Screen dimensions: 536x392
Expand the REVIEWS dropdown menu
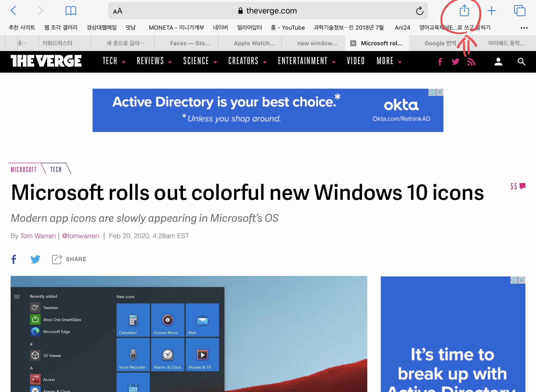[x=154, y=61]
